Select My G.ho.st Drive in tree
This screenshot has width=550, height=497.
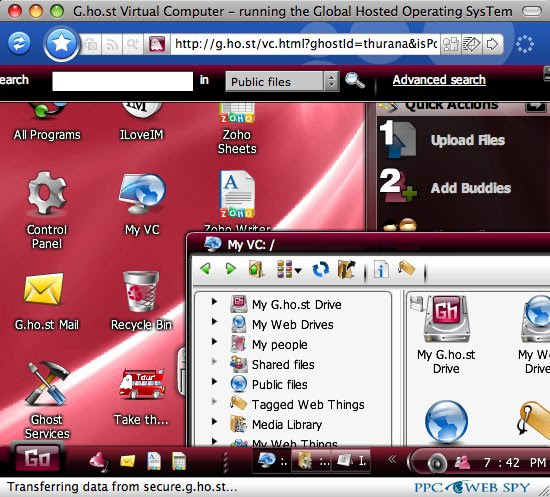[x=296, y=304]
